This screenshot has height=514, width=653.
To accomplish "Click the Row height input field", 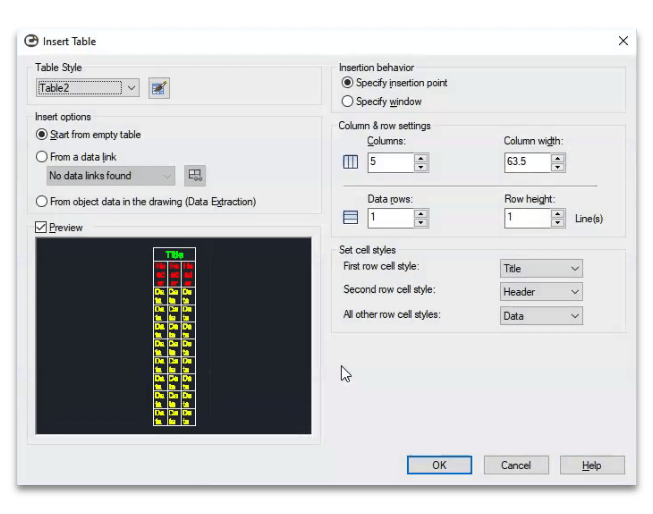I will click(x=528, y=218).
